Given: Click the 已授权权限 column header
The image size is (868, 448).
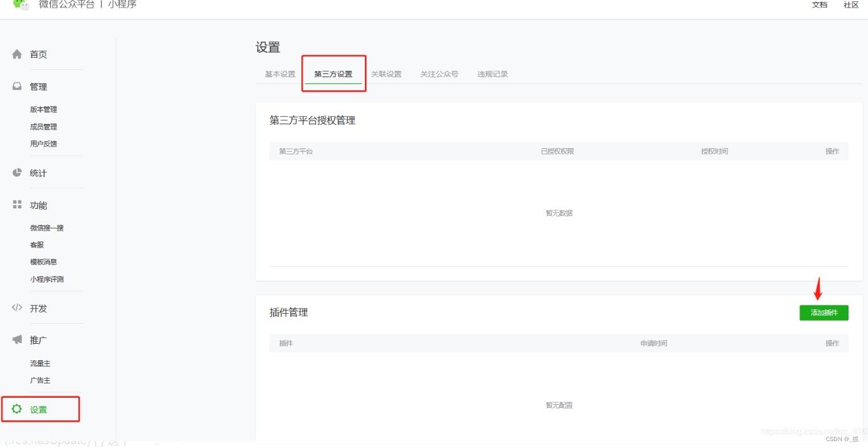Looking at the screenshot, I should pyautogui.click(x=557, y=151).
